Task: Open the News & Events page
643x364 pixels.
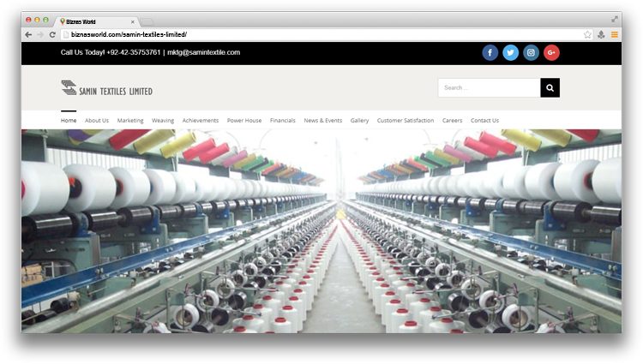Action: 322,121
